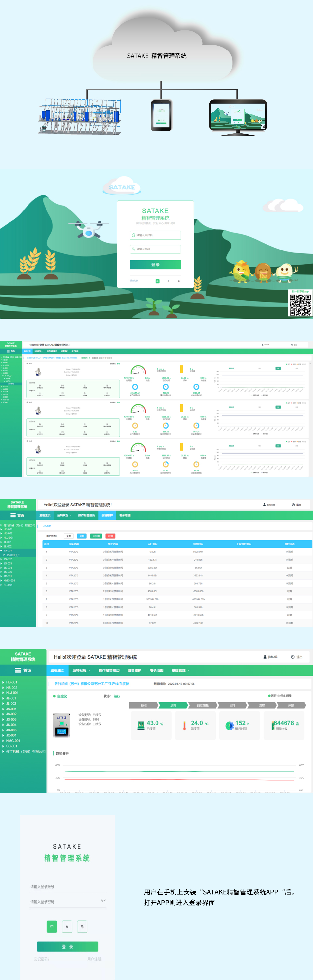Click the tablet device icon in system diagram

[x=161, y=115]
